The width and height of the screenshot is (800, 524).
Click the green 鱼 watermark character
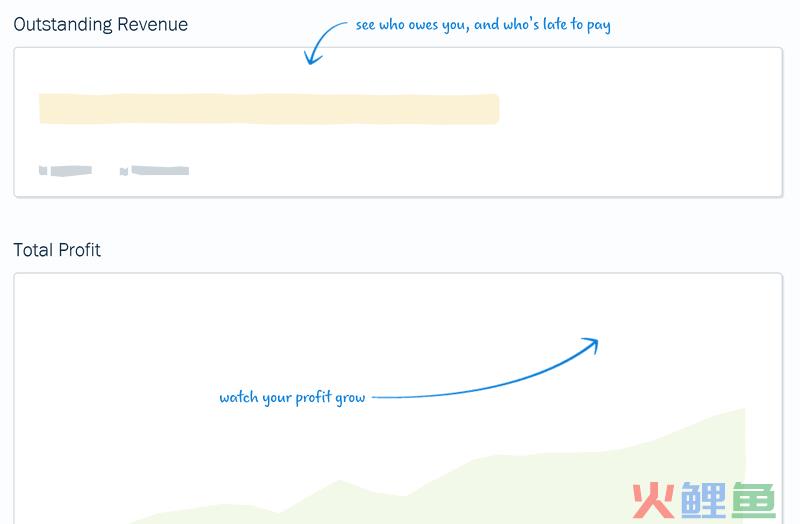754,500
